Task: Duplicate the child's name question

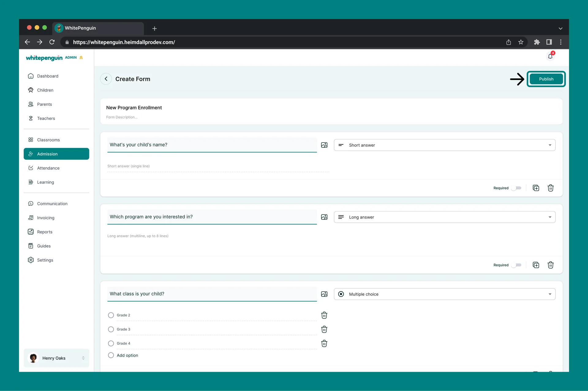Action: tap(536, 188)
